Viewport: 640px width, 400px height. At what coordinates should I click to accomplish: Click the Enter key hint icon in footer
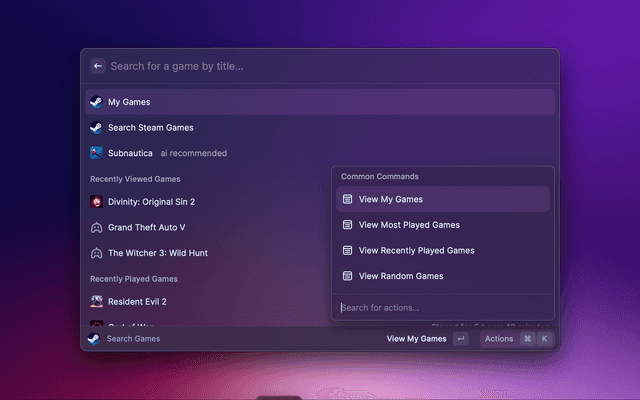460,339
